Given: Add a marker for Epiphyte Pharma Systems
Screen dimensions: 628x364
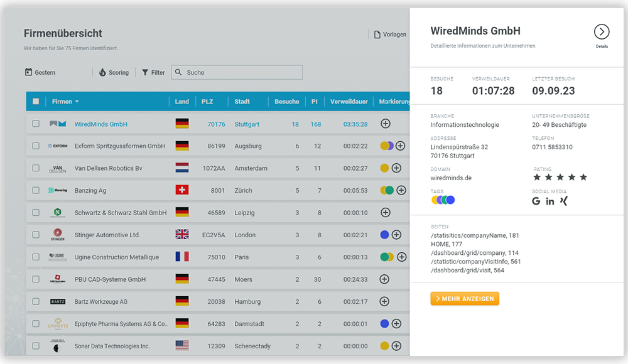Looking at the screenshot, I should coord(396,324).
